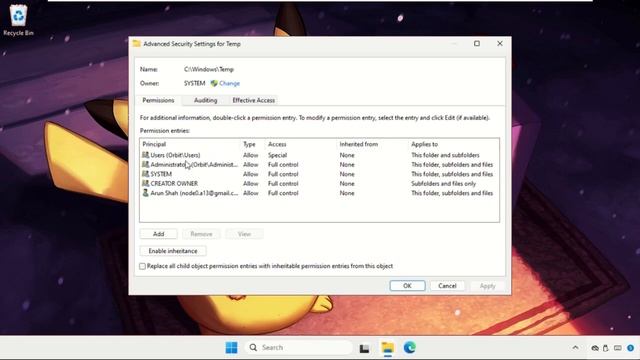Open the Recycle Bin desktop icon
The height and width of the screenshot is (360, 640).
18,20
